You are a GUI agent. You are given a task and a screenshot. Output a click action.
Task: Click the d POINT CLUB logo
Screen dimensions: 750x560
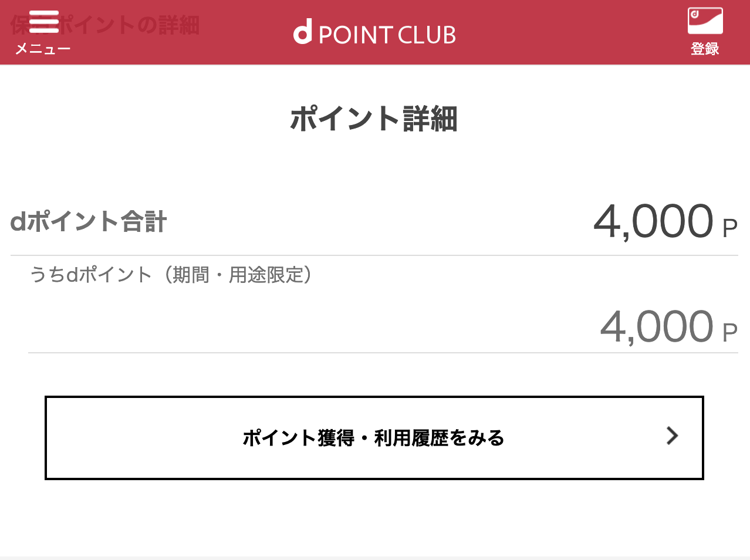[374, 33]
